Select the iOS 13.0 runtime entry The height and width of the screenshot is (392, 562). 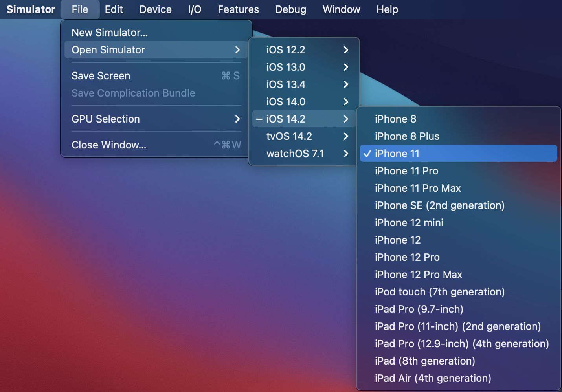(304, 67)
